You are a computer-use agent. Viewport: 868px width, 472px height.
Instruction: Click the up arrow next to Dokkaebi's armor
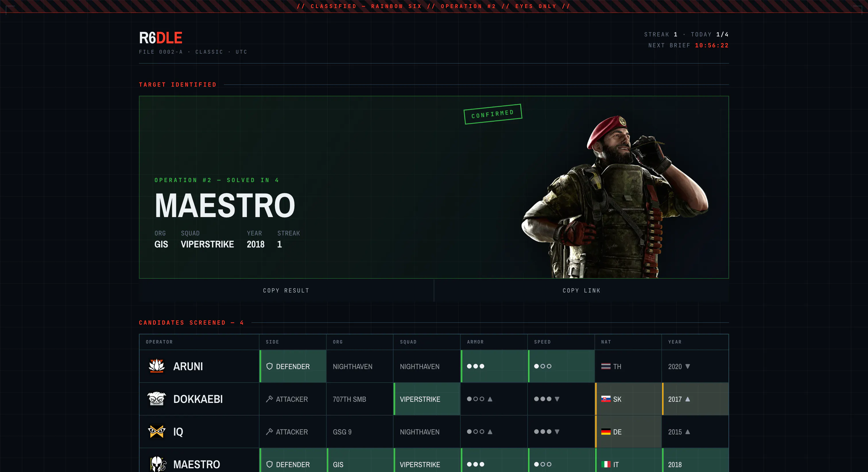pyautogui.click(x=490, y=399)
